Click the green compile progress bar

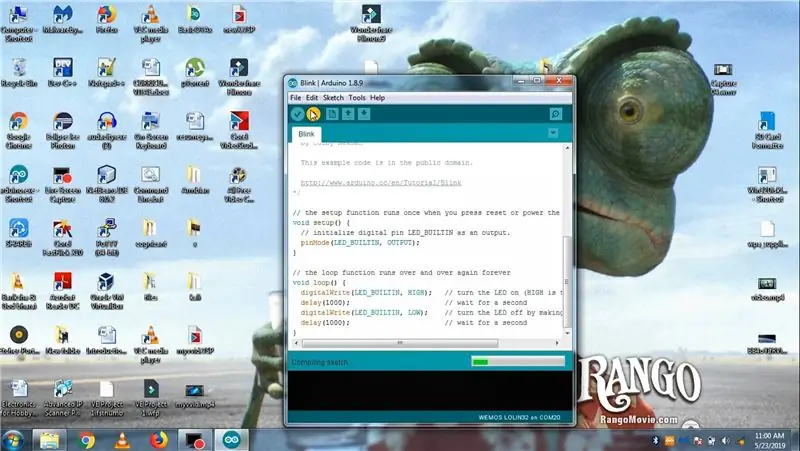(x=518, y=362)
